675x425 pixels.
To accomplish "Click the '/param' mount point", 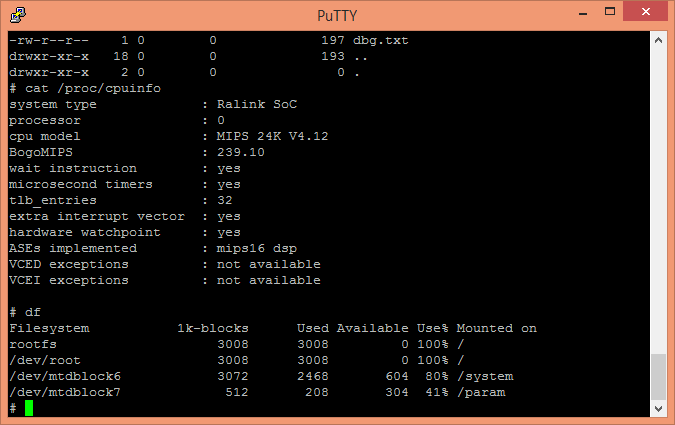I will (x=481, y=393).
